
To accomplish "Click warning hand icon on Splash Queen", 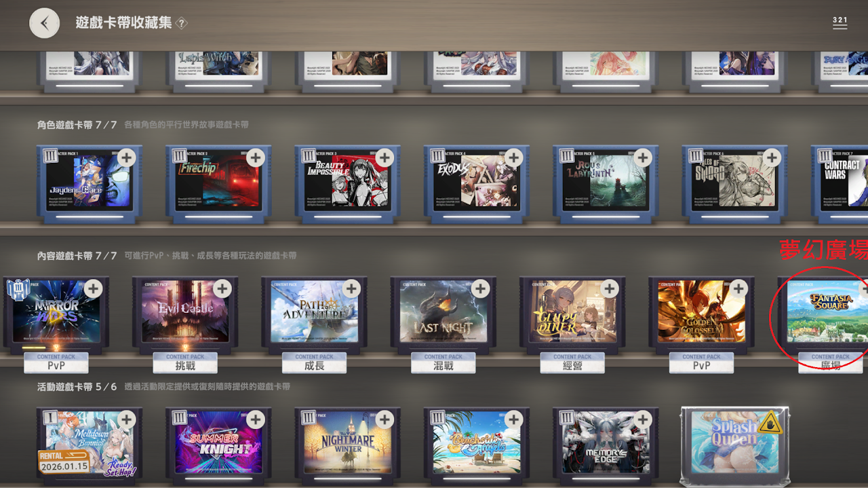I will pyautogui.click(x=770, y=424).
